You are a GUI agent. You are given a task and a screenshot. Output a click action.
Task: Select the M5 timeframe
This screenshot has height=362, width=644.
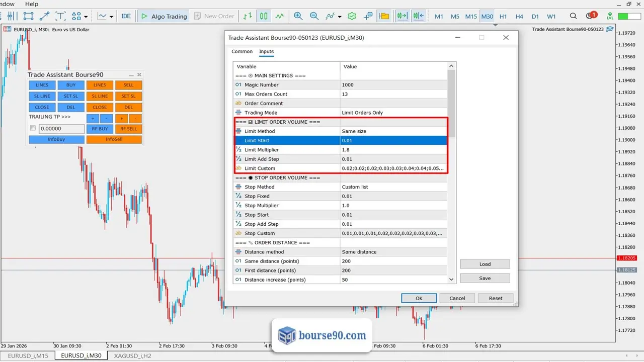coord(455,16)
